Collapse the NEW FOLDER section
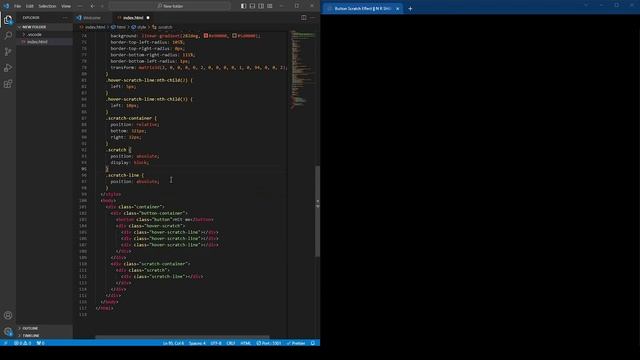 [x=45, y=27]
